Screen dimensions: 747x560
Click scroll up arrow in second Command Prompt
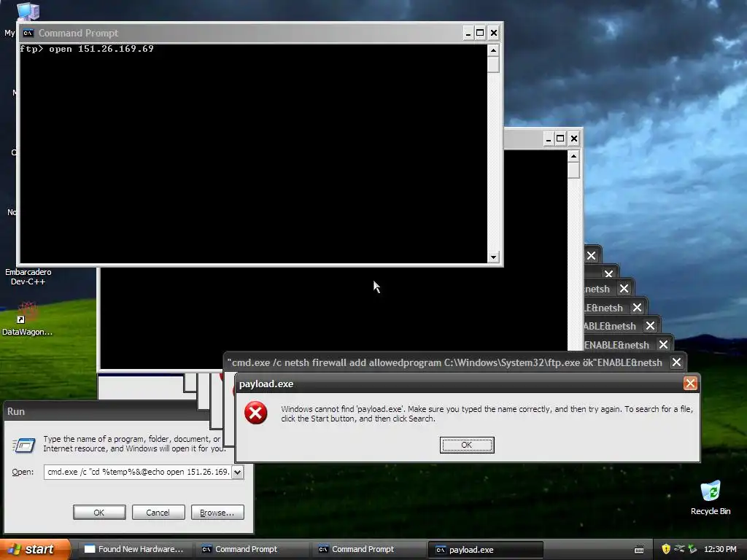(x=573, y=156)
